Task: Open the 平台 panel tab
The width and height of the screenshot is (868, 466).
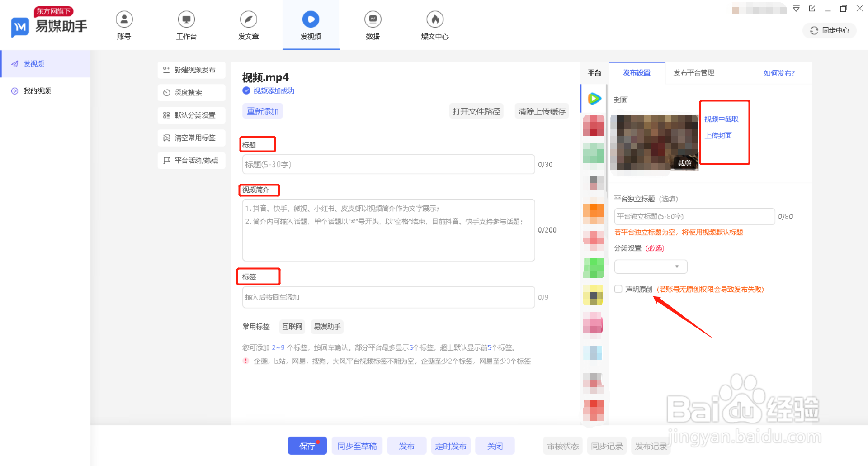Action: point(594,72)
